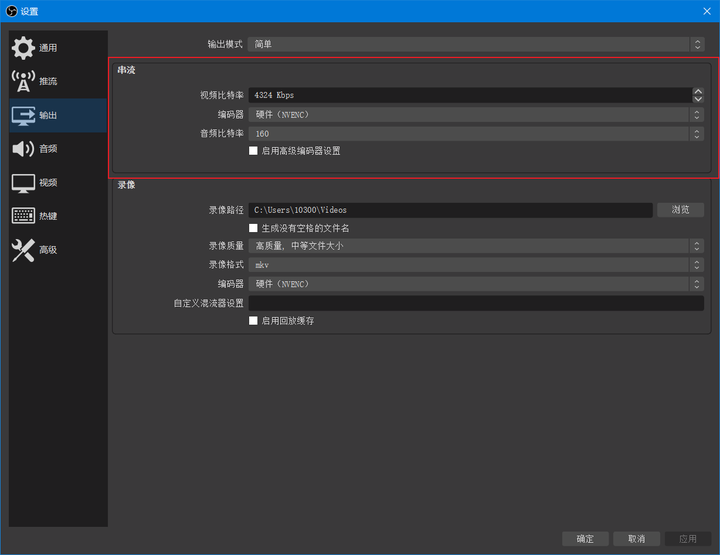Screen dimensions: 720x555
Task: Click the 确定 OK button
Action: click(585, 539)
